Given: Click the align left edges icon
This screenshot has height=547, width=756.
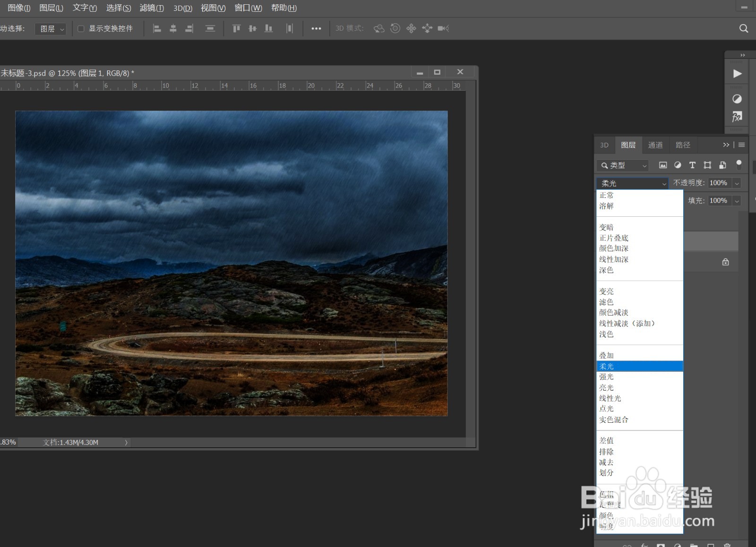Looking at the screenshot, I should (x=157, y=29).
